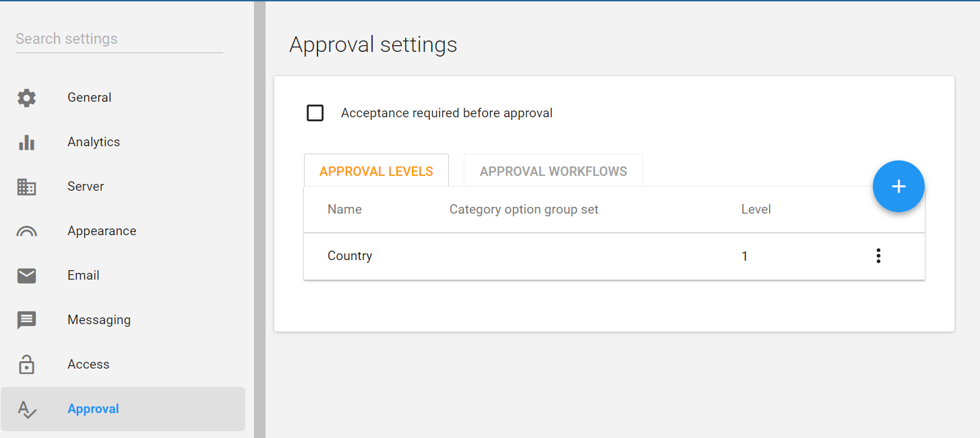Select the Approval Levels tab
Image resolution: width=980 pixels, height=438 pixels.
click(x=376, y=171)
